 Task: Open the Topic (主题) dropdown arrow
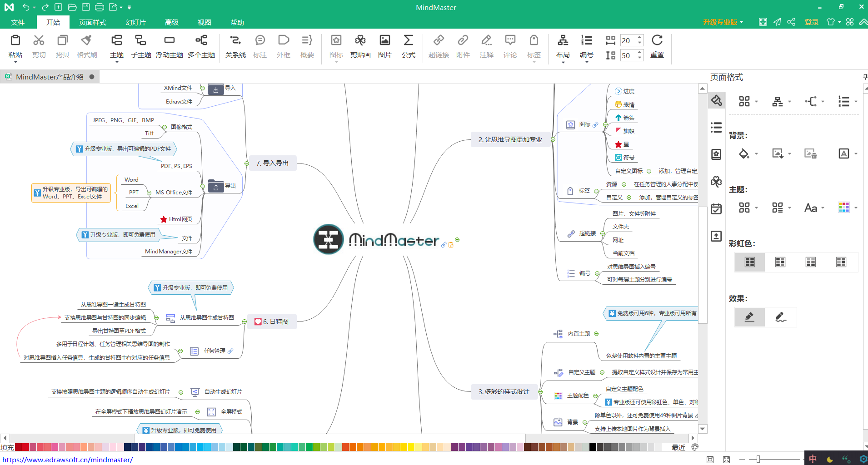[x=117, y=62]
